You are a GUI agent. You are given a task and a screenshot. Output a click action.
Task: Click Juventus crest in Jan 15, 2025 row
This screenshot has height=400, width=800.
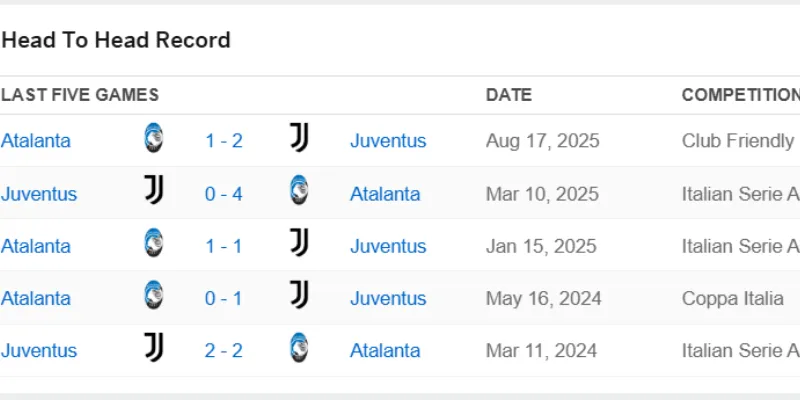[x=298, y=243]
